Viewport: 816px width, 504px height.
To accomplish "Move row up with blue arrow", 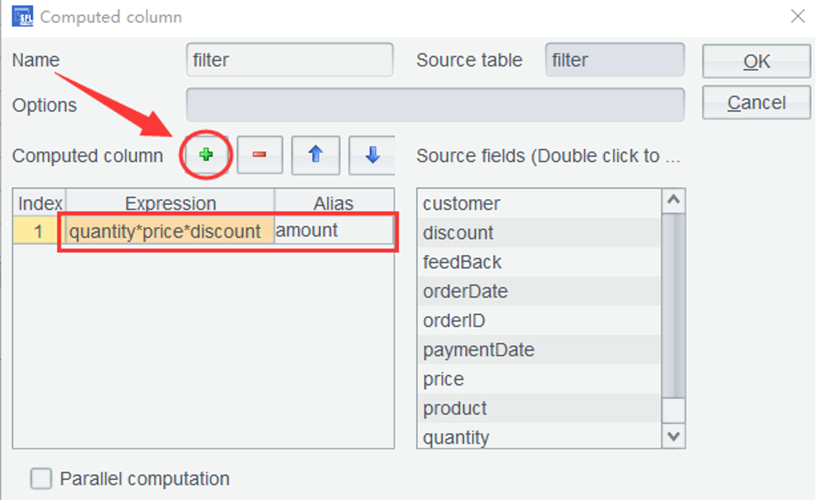I will coord(315,155).
